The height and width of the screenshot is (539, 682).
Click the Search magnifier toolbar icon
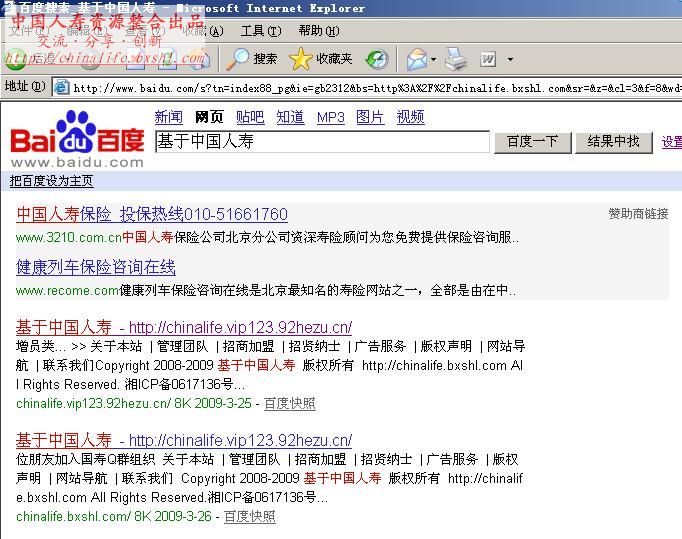237,59
